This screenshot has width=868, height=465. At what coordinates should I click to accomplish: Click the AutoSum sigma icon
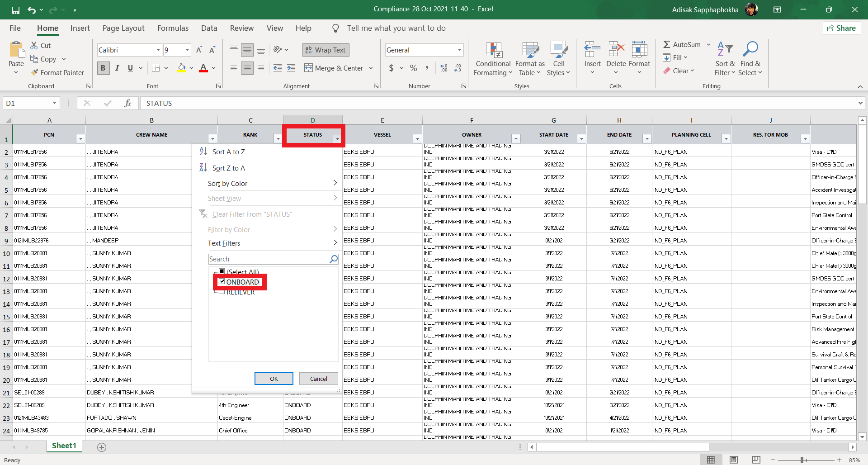pyautogui.click(x=666, y=44)
